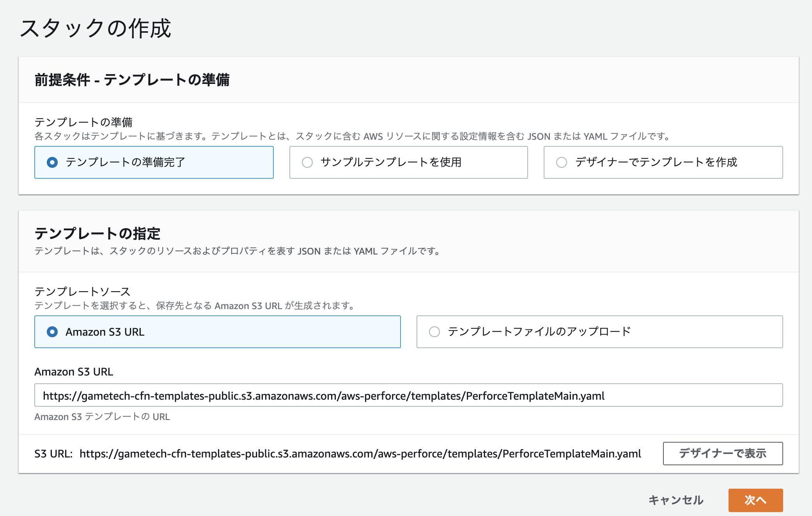This screenshot has width=812, height=516.
Task: Click the 前提条件 - テンプレートの準備 section header
Action: pos(132,80)
